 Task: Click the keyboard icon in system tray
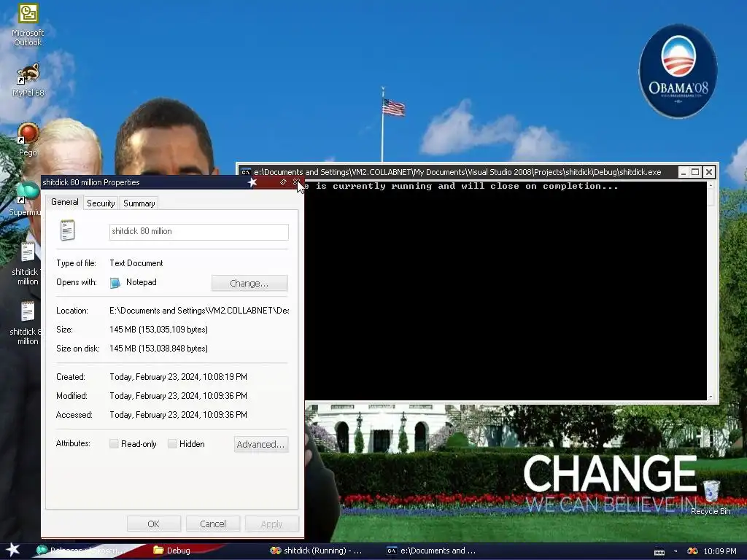click(659, 551)
